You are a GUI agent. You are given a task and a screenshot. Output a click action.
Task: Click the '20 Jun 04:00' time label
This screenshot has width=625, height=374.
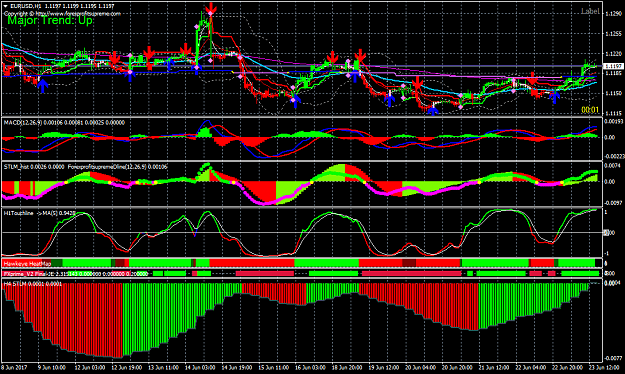coord(421,367)
